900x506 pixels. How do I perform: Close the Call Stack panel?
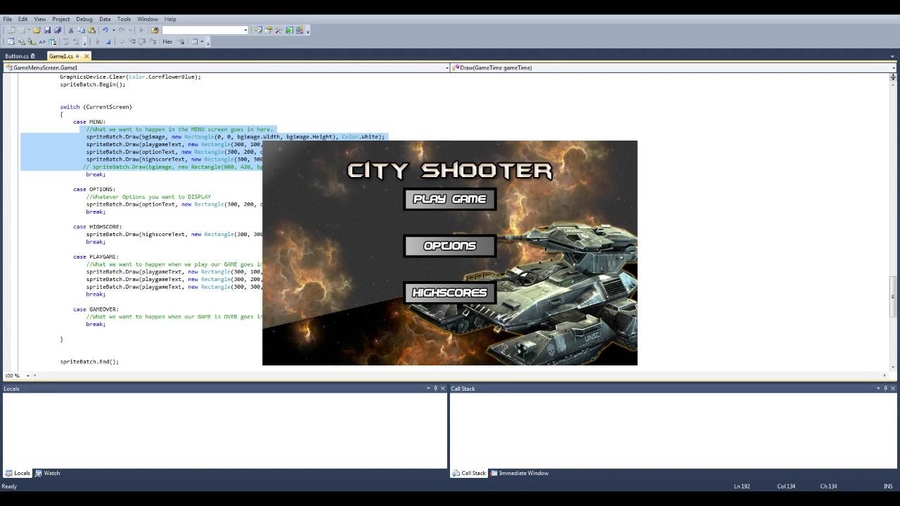893,388
